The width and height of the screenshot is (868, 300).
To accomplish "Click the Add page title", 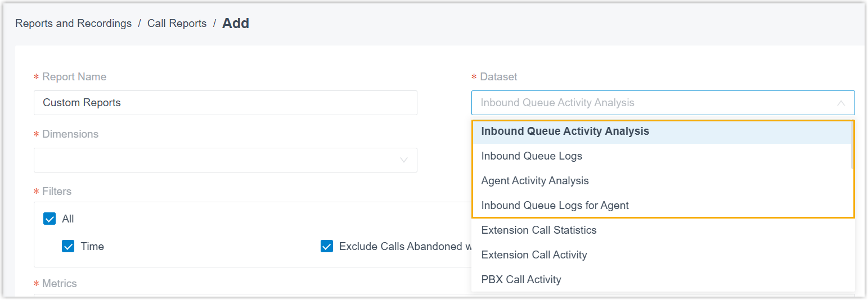I will coord(236,24).
